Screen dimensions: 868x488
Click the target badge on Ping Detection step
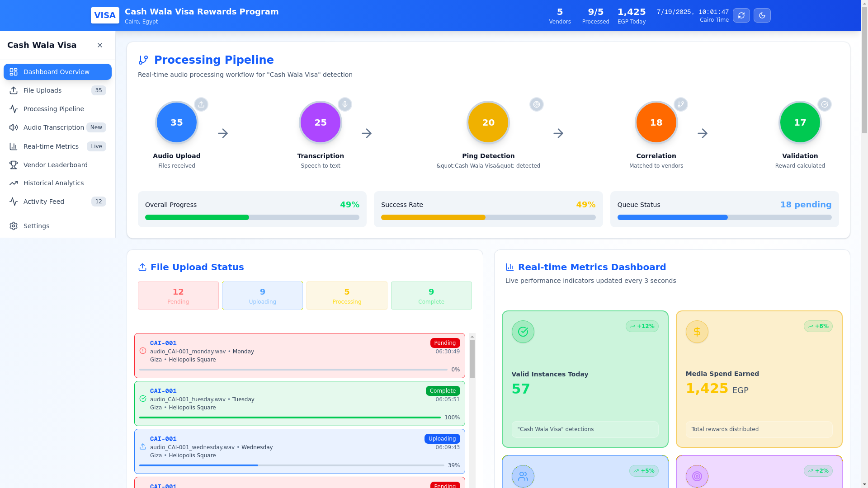tap(537, 104)
